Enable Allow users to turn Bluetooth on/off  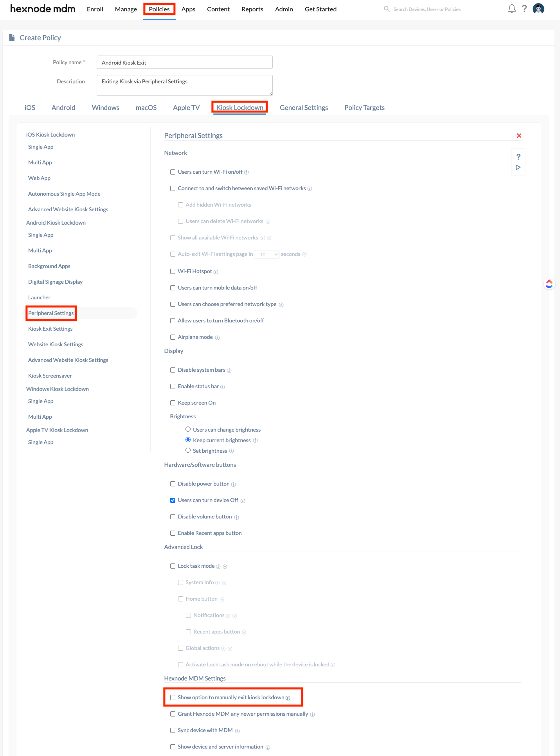tap(173, 320)
